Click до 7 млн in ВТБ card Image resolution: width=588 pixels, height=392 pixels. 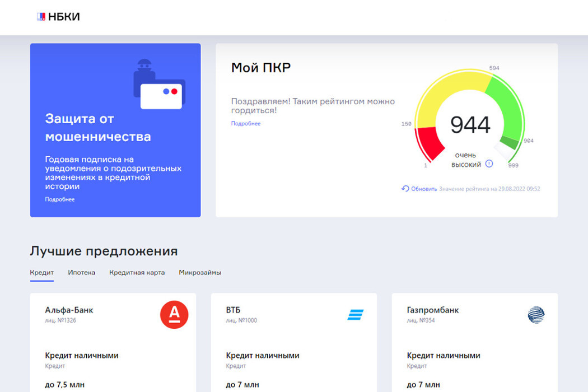[x=242, y=385]
